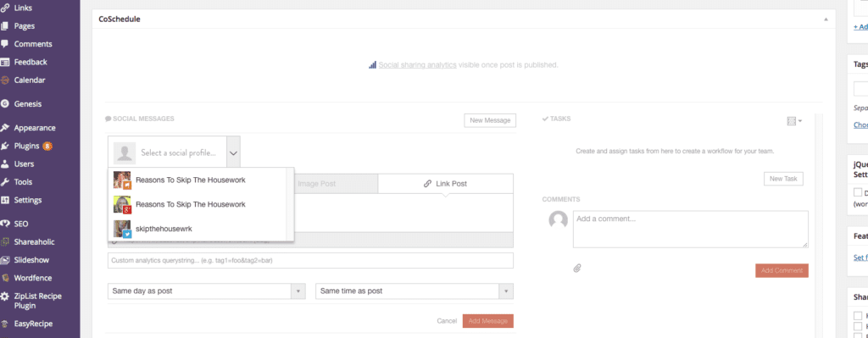Open the Appearance menu
868x338 pixels.
click(x=34, y=128)
